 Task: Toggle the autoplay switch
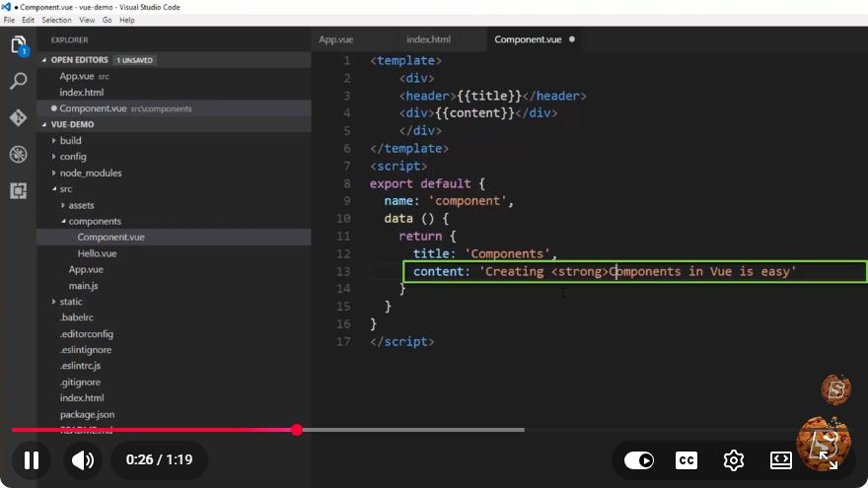coord(639,459)
